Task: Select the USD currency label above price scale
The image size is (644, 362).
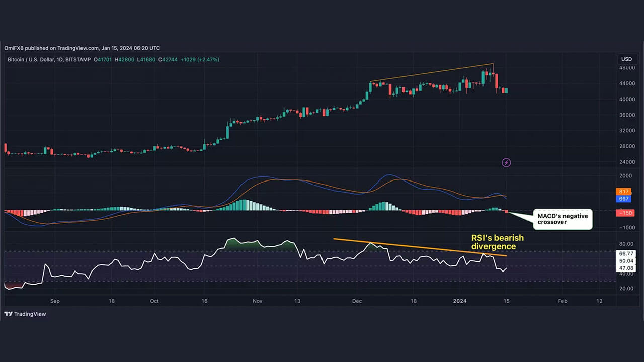Action: coord(626,59)
